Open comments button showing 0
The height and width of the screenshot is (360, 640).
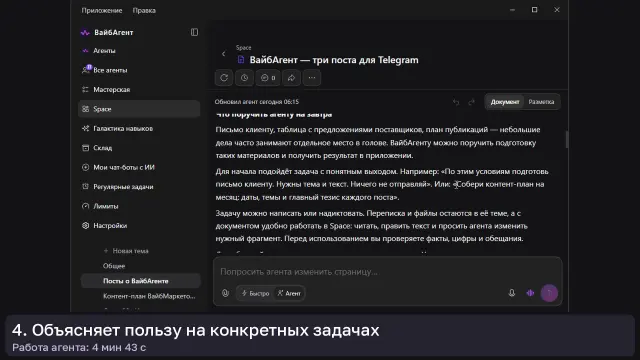268,78
